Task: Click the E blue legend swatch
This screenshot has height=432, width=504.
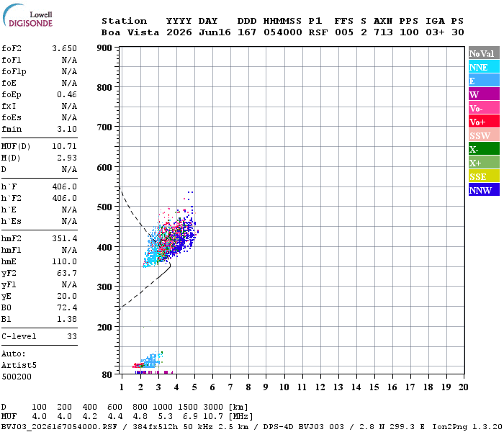Action: pos(484,81)
